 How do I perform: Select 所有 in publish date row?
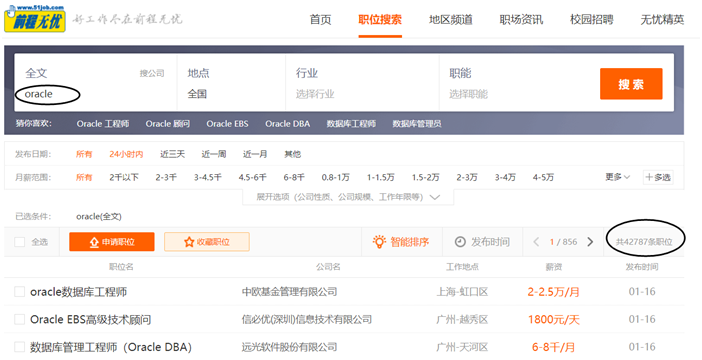coord(84,154)
